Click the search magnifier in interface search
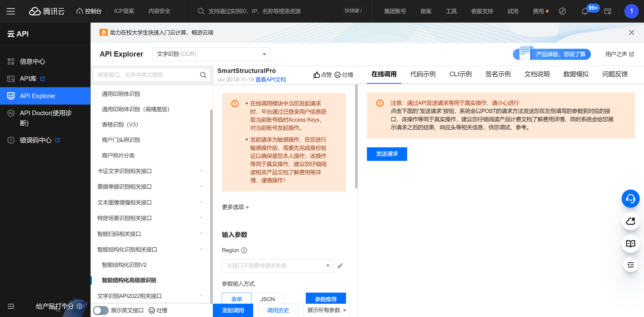The height and width of the screenshot is (317, 644). tap(203, 75)
